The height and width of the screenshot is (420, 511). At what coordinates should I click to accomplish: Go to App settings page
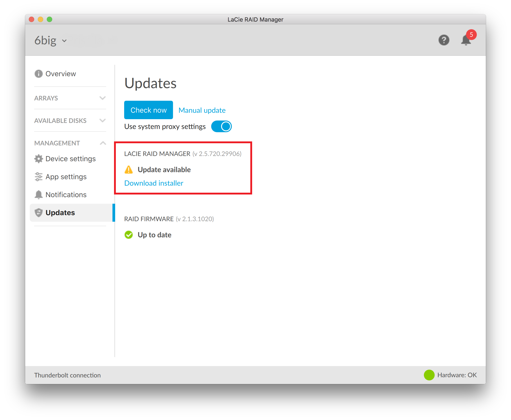tap(66, 177)
